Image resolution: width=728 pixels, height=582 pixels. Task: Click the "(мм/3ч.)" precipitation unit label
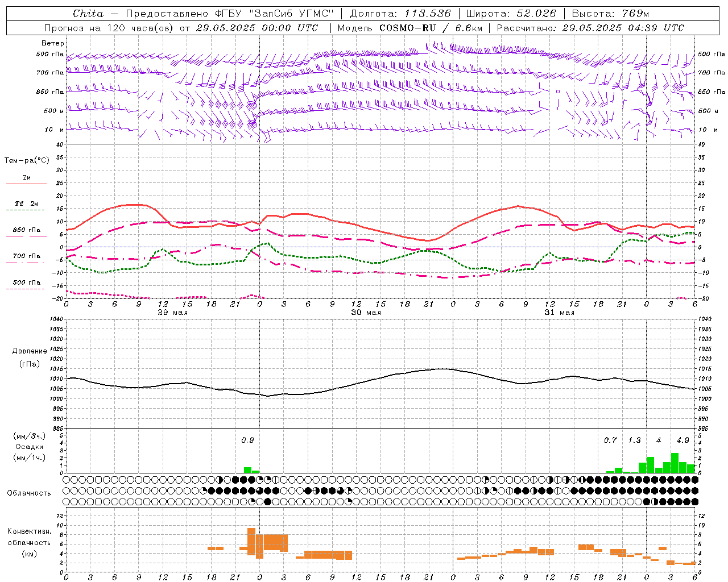(28, 436)
